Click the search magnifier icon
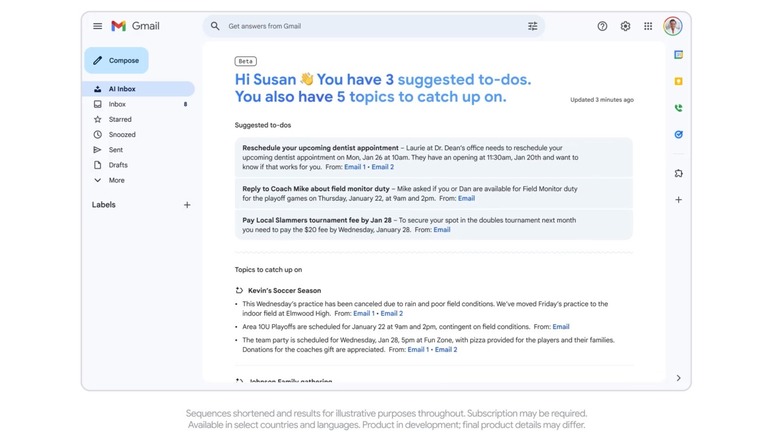Image resolution: width=780 pixels, height=438 pixels. (215, 26)
